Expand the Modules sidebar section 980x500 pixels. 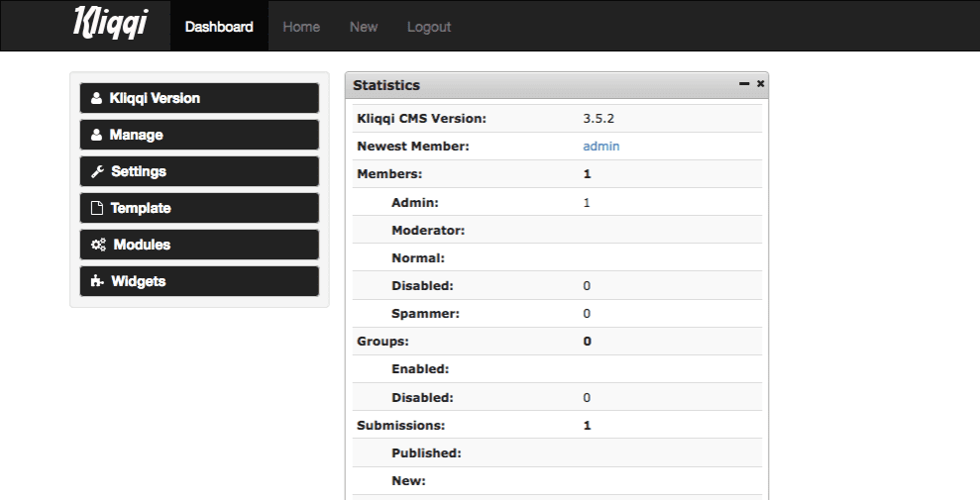199,245
